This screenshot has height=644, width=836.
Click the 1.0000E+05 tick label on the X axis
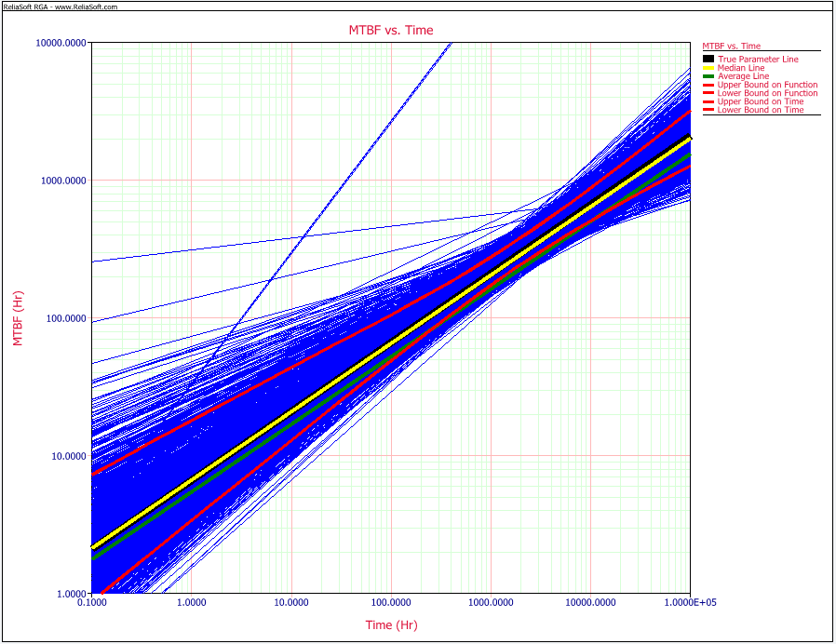[689, 603]
